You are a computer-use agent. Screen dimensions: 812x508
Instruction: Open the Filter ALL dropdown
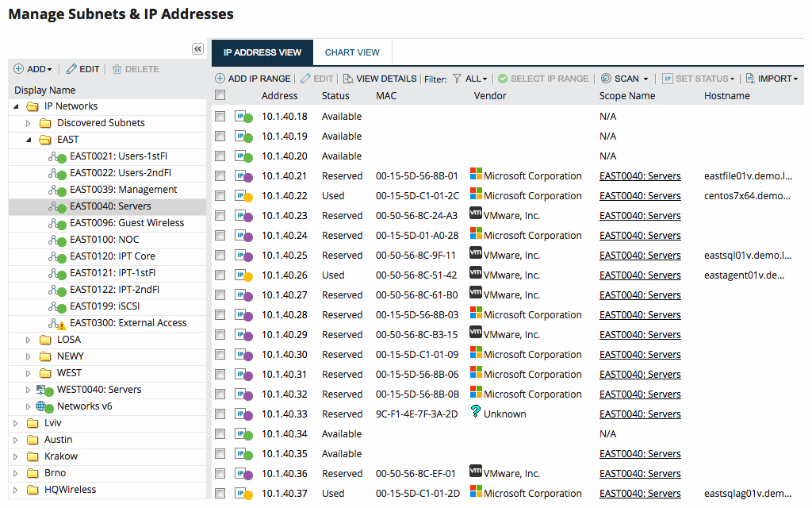click(477, 79)
